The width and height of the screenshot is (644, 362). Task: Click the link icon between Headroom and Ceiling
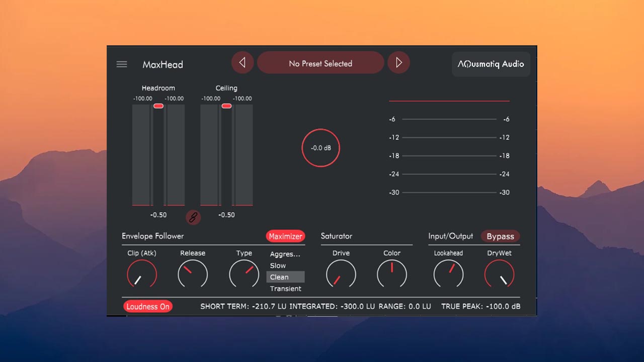pos(193,217)
